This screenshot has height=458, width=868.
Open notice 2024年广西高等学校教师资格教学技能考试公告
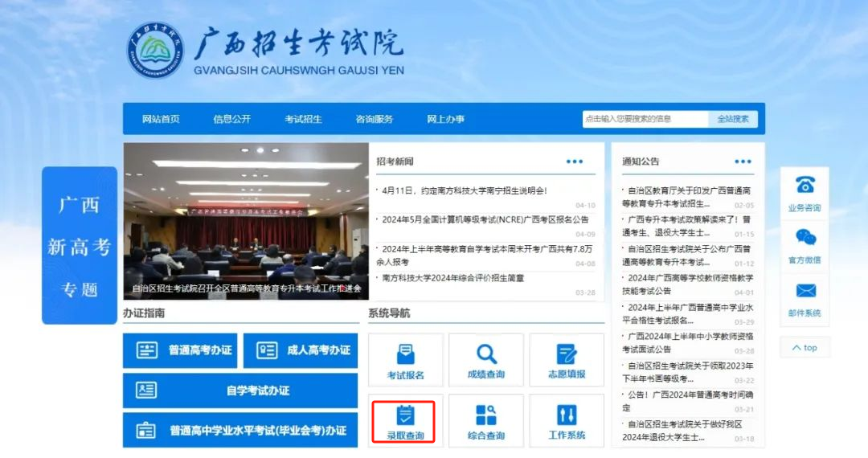tap(687, 284)
